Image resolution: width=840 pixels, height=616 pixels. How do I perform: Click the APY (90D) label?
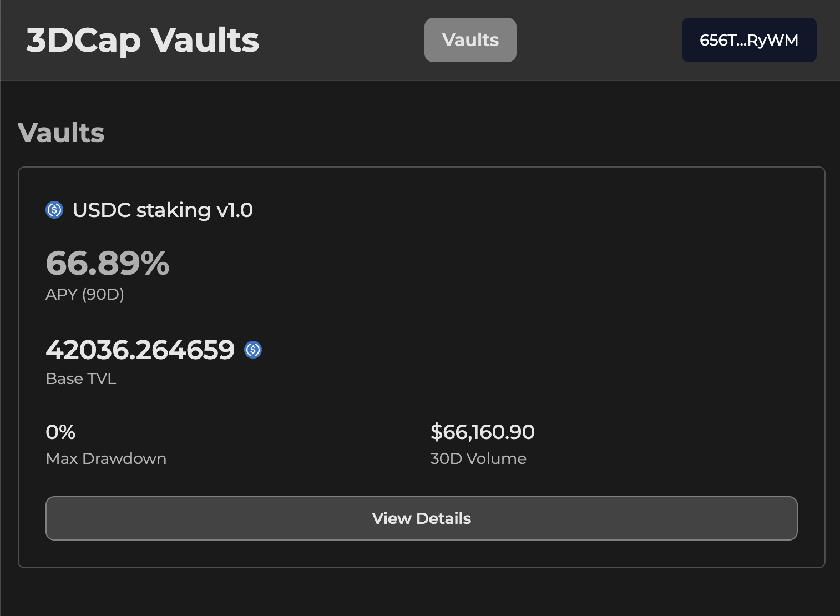click(x=85, y=294)
